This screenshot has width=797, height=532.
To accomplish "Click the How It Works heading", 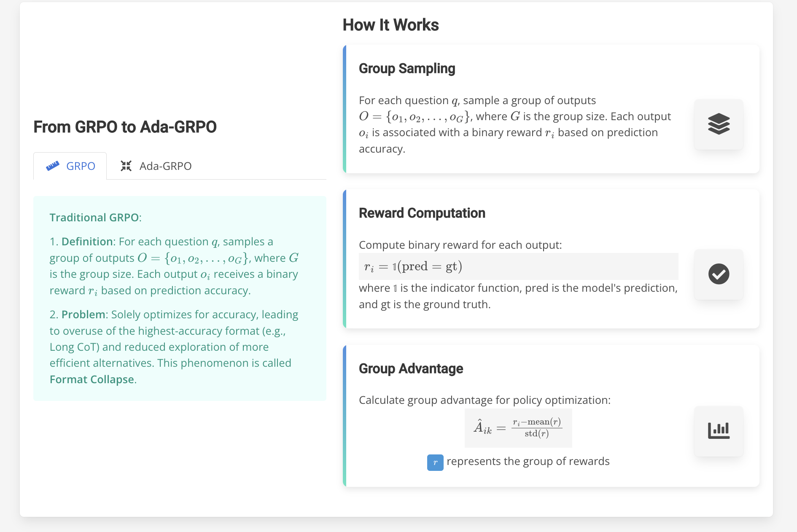I will (390, 24).
